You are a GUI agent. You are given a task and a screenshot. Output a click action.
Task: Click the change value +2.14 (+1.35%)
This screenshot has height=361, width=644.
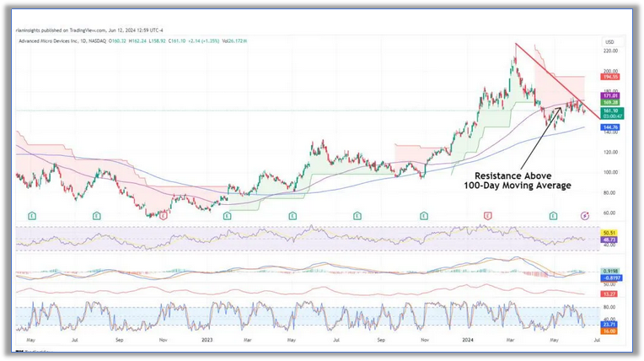(x=204, y=41)
